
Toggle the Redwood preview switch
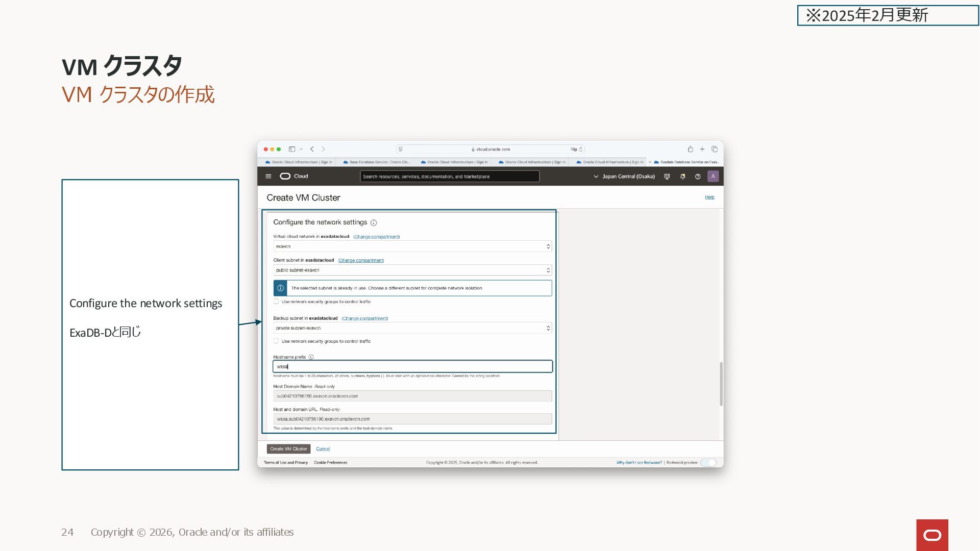coord(708,463)
